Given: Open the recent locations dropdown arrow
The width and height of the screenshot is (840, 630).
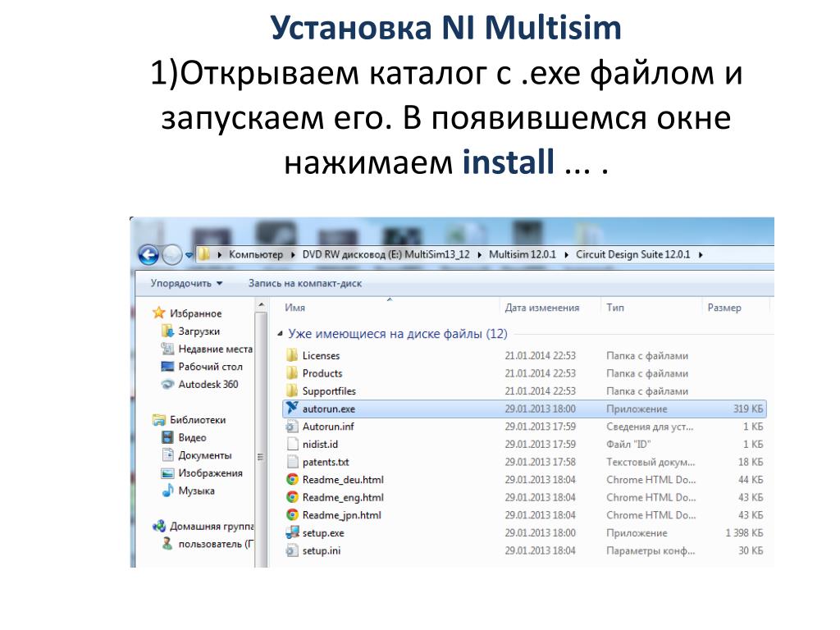Looking at the screenshot, I should click(189, 256).
